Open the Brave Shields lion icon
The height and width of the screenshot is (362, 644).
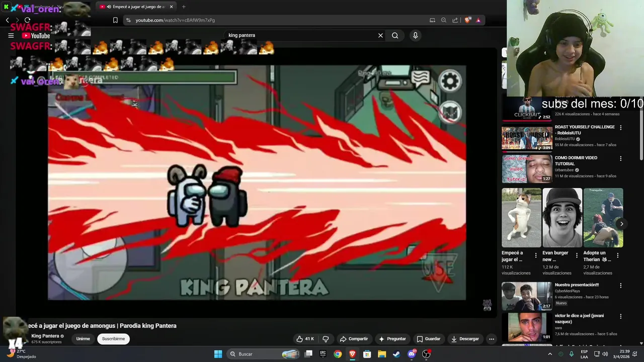[468, 20]
